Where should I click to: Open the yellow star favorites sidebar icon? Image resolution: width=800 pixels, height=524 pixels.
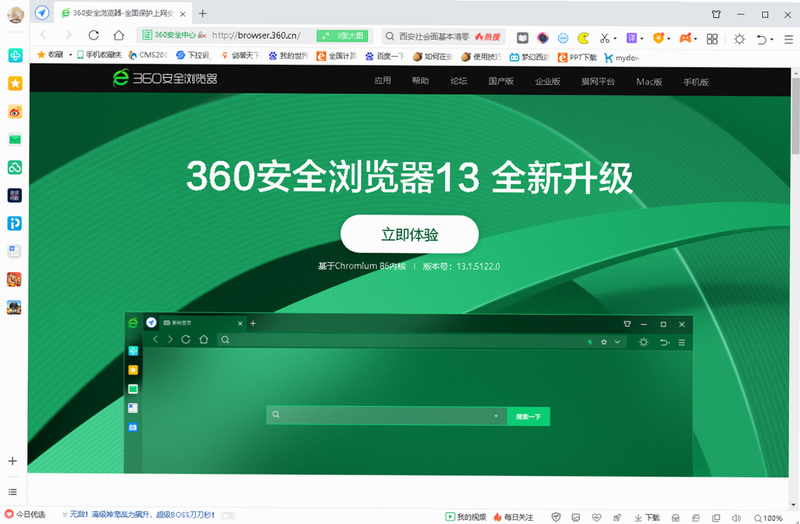(x=15, y=84)
